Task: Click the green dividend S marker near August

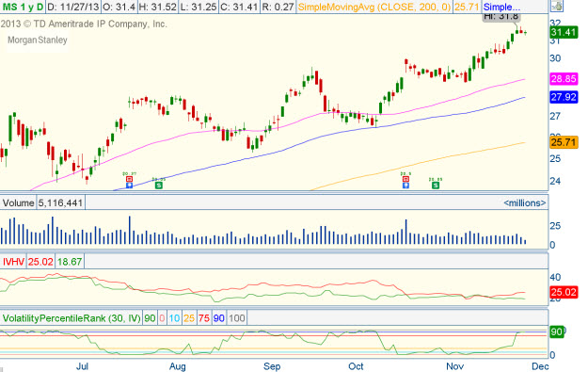Action: coord(159,186)
